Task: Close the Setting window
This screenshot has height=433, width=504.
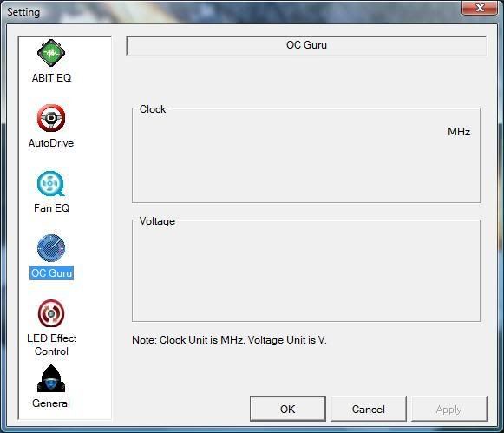Action: coord(480,8)
